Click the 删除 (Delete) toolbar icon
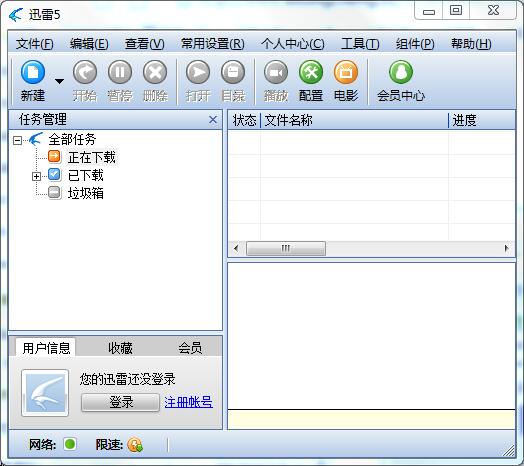Screen dimensions: 524x466 point(155,72)
